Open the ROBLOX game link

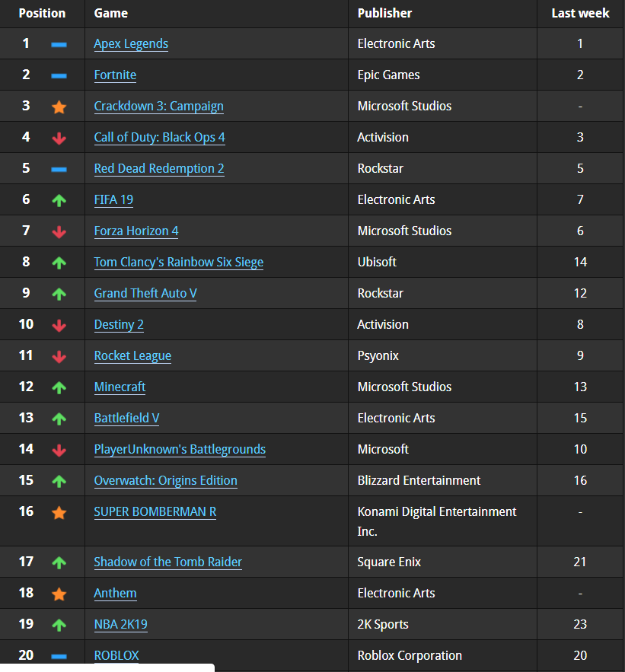tap(116, 655)
